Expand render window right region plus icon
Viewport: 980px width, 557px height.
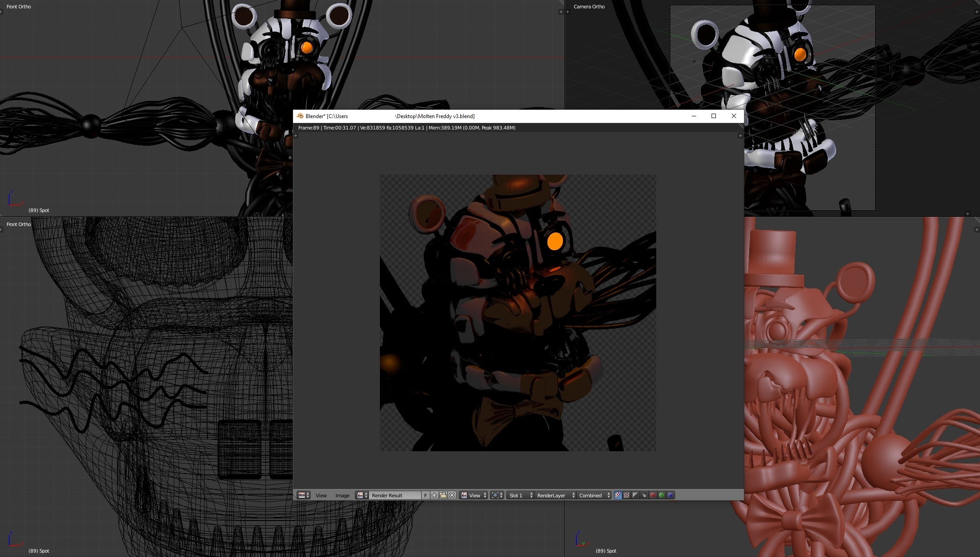coord(740,136)
